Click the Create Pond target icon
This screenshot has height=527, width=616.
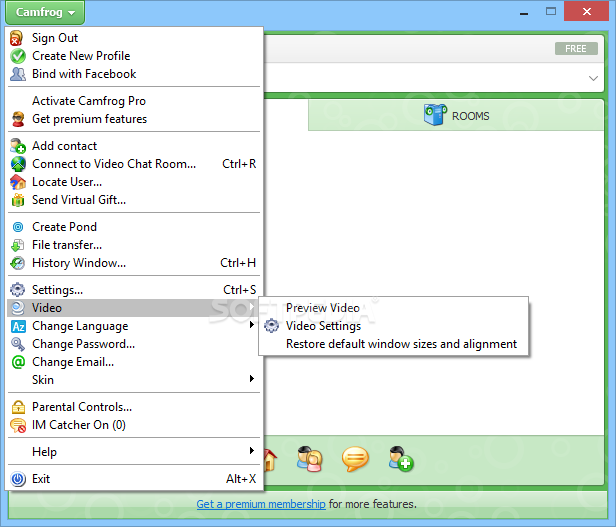tap(18, 227)
